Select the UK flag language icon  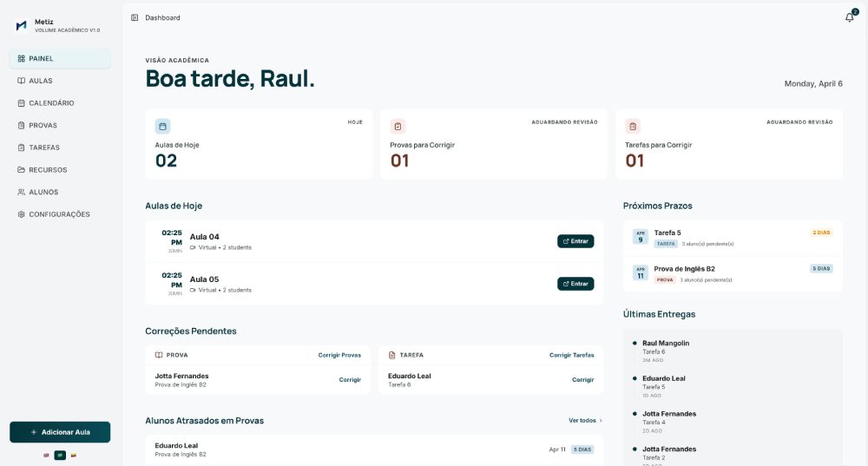click(x=47, y=455)
